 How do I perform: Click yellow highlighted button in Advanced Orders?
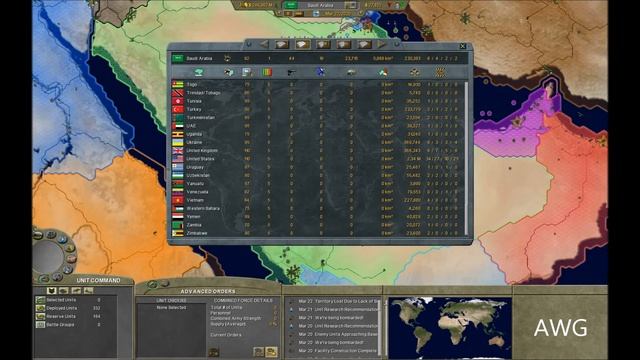(271, 351)
